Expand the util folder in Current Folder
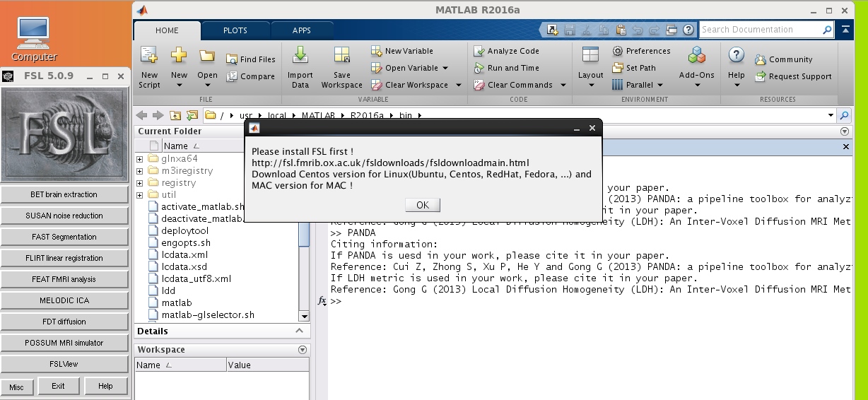This screenshot has width=868, height=400. click(x=140, y=195)
